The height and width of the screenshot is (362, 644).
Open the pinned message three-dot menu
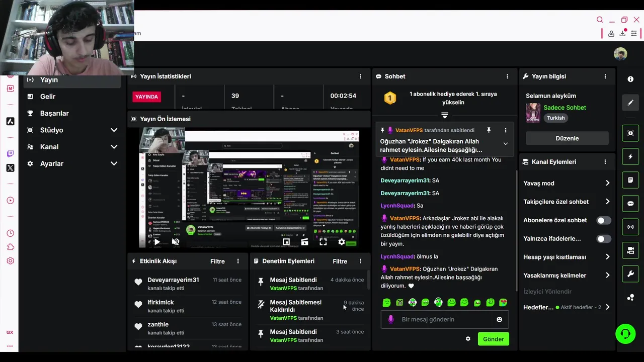(506, 130)
